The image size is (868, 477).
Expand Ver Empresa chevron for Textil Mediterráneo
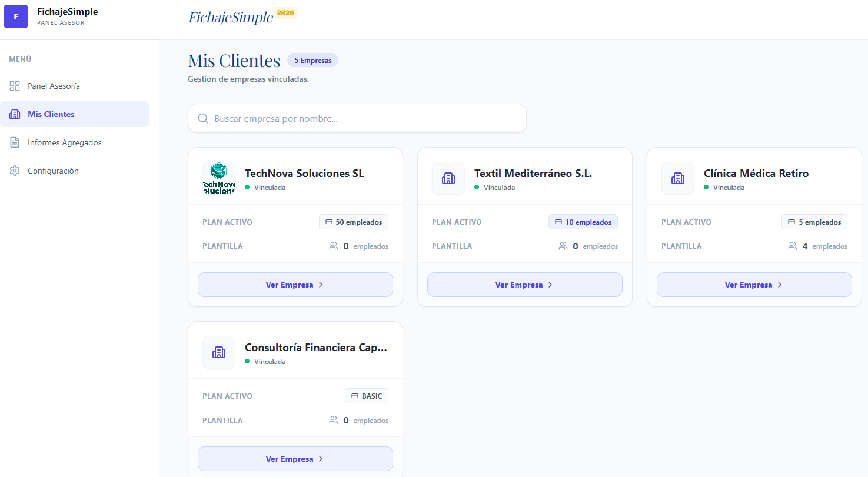pyautogui.click(x=550, y=284)
